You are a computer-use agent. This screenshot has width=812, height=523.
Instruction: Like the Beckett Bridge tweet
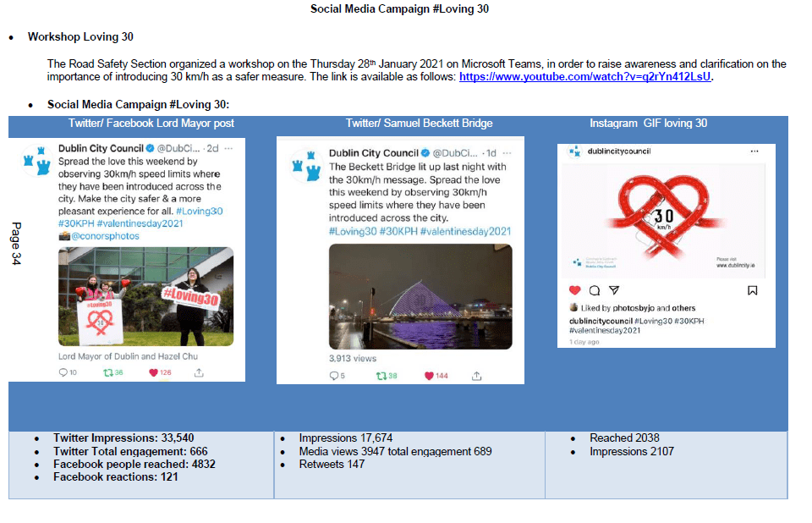pos(429,376)
